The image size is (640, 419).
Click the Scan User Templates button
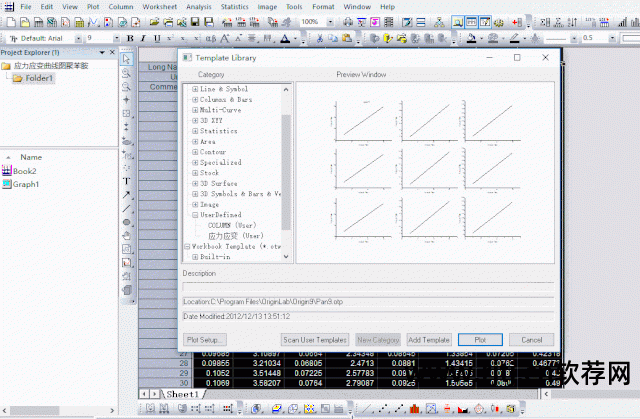click(315, 339)
